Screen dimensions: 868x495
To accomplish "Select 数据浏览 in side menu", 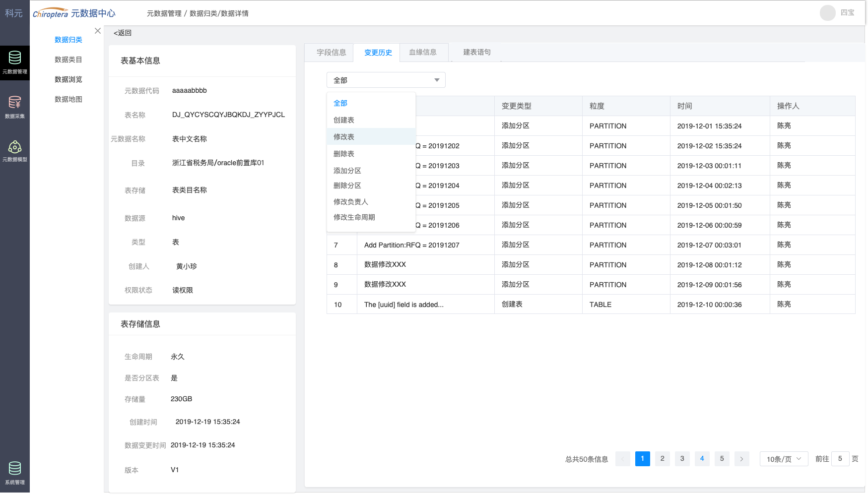I will point(68,79).
